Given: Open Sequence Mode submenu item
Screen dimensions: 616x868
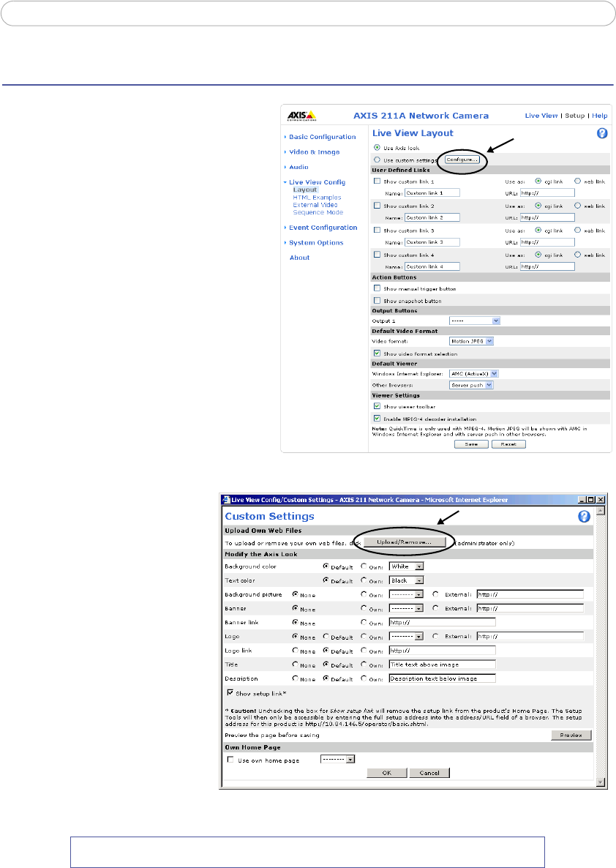Looking at the screenshot, I should [x=318, y=212].
